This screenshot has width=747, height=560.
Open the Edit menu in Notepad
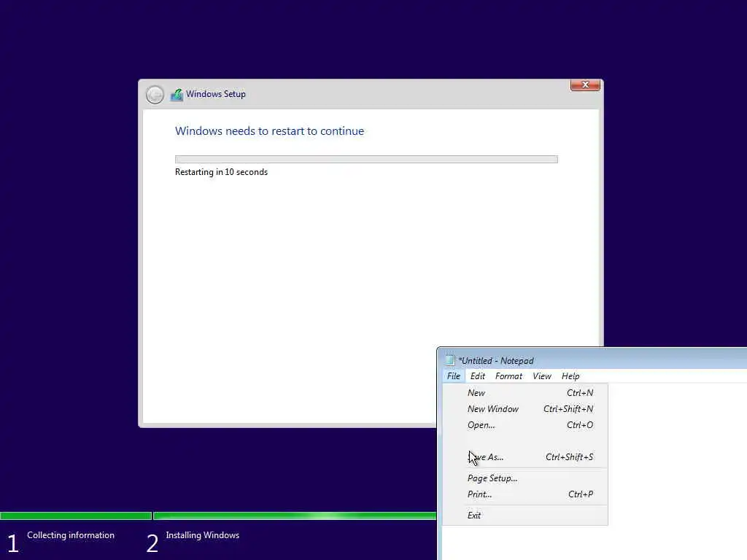coord(477,376)
